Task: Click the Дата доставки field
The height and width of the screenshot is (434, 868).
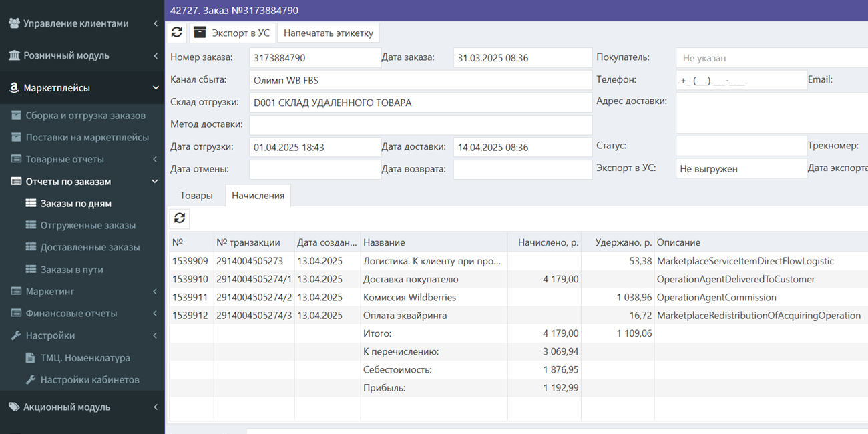Action: [523, 147]
